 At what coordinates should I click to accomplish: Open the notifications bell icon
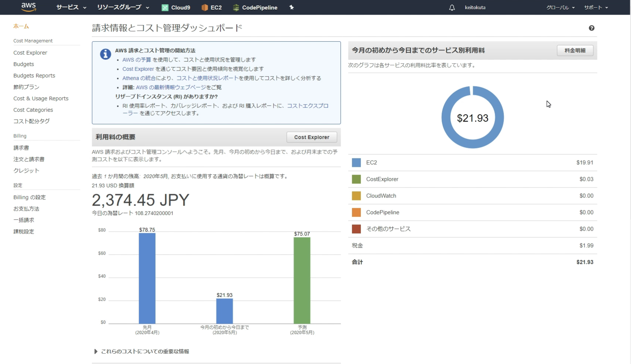pyautogui.click(x=452, y=7)
